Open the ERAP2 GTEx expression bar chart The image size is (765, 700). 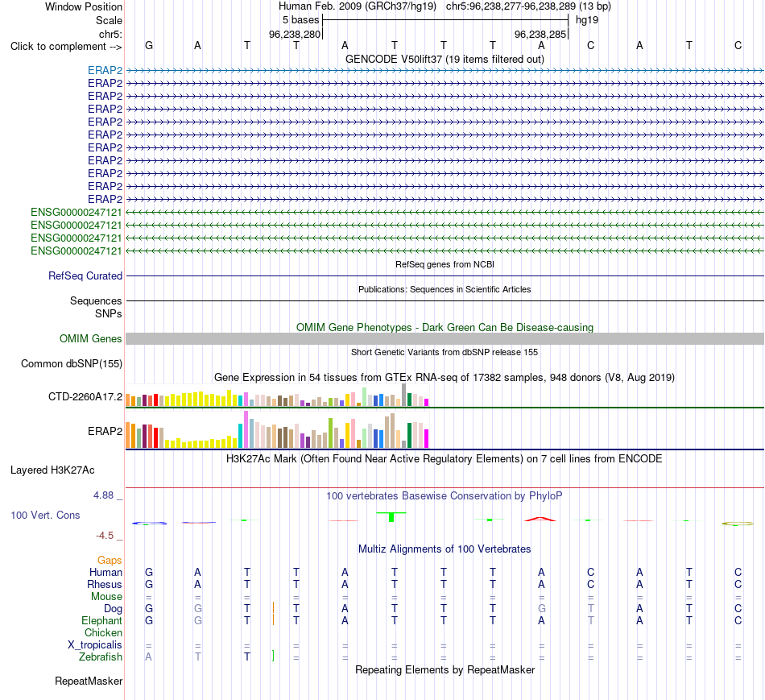click(277, 429)
